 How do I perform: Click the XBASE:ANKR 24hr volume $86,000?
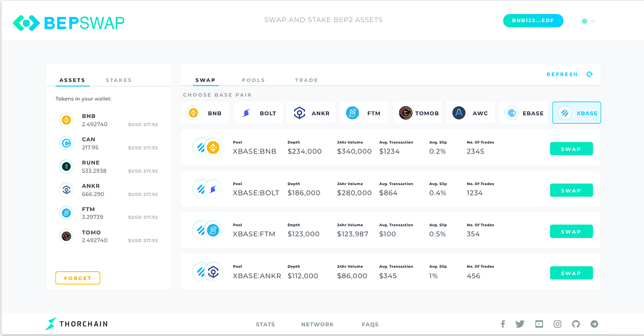[352, 276]
